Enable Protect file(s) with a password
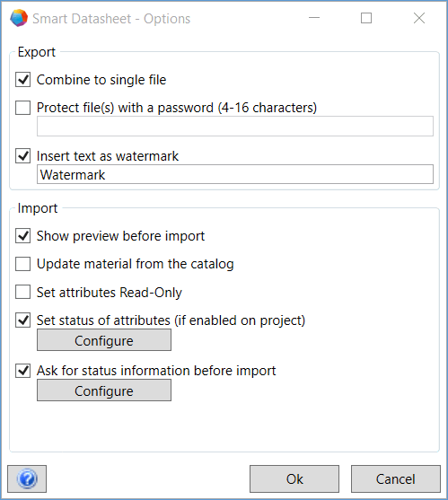This screenshot has height=500, width=448. [23, 108]
